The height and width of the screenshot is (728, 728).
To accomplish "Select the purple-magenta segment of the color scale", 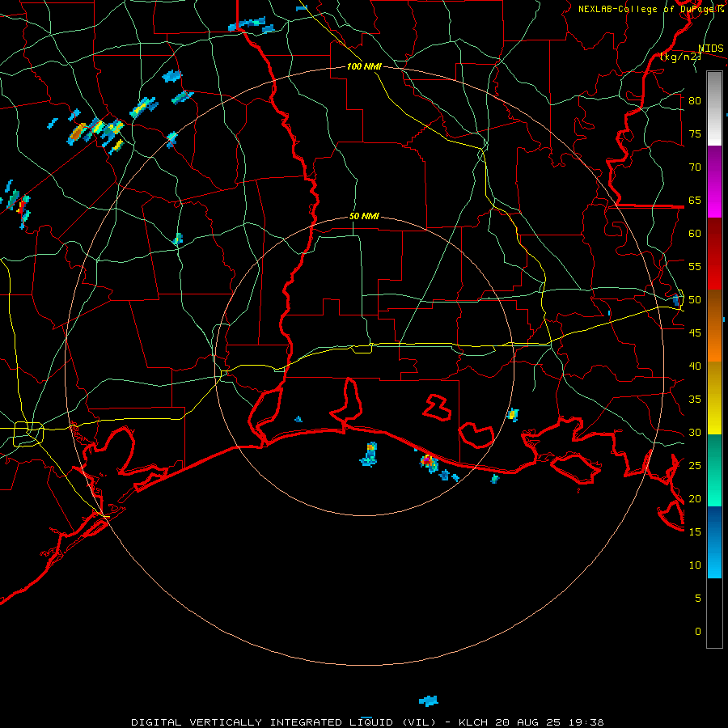I will [x=714, y=182].
